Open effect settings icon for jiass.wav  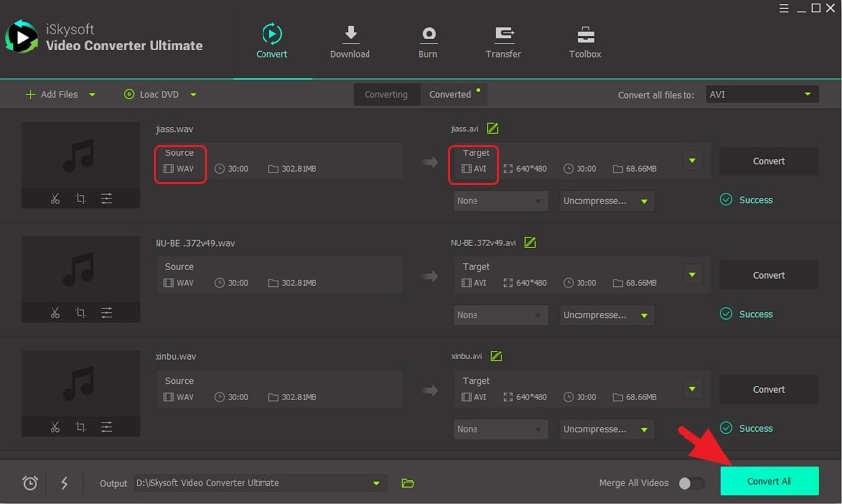[107, 199]
